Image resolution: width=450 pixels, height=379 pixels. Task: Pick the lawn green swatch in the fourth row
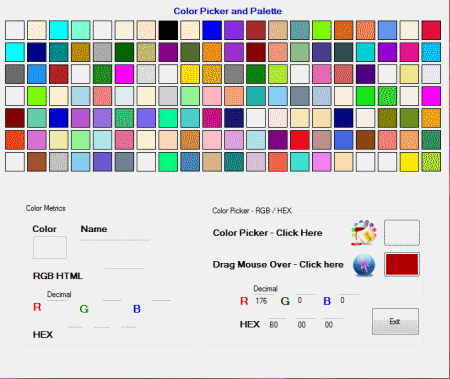tap(37, 96)
